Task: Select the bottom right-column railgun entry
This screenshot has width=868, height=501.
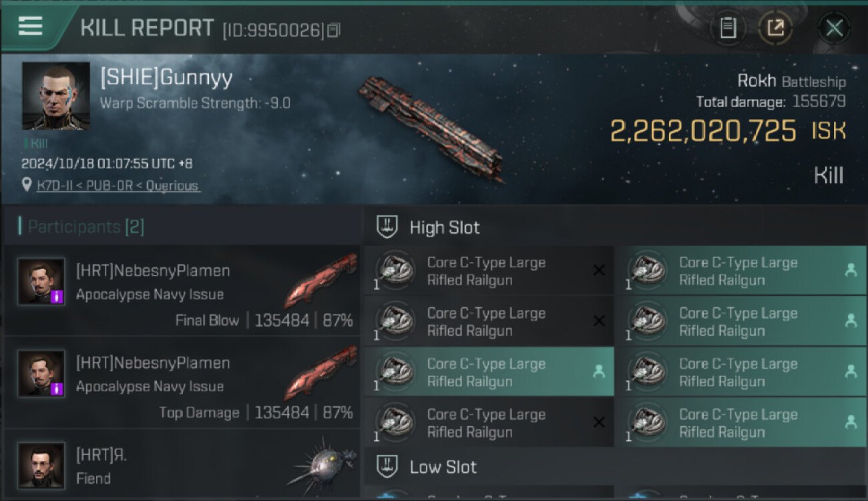Action: pos(742,422)
